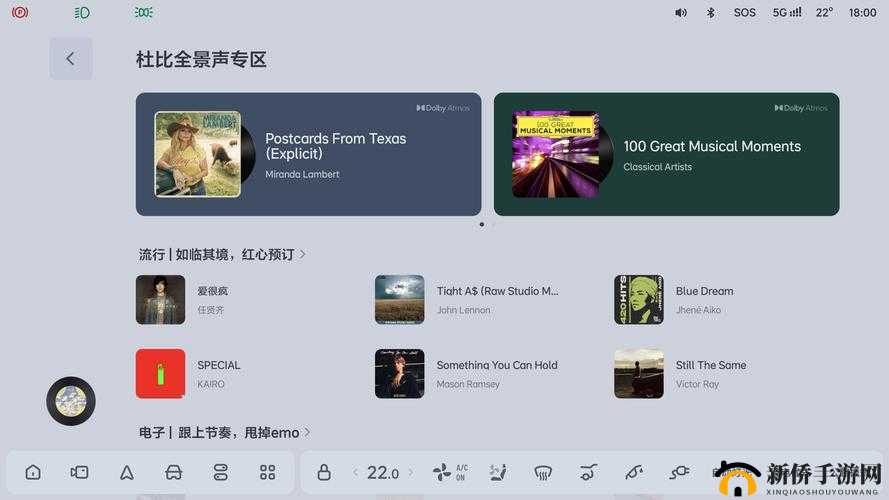Image resolution: width=889 pixels, height=500 pixels.
Task: Expand the 流行 section via its chevron
Action: pos(303,254)
